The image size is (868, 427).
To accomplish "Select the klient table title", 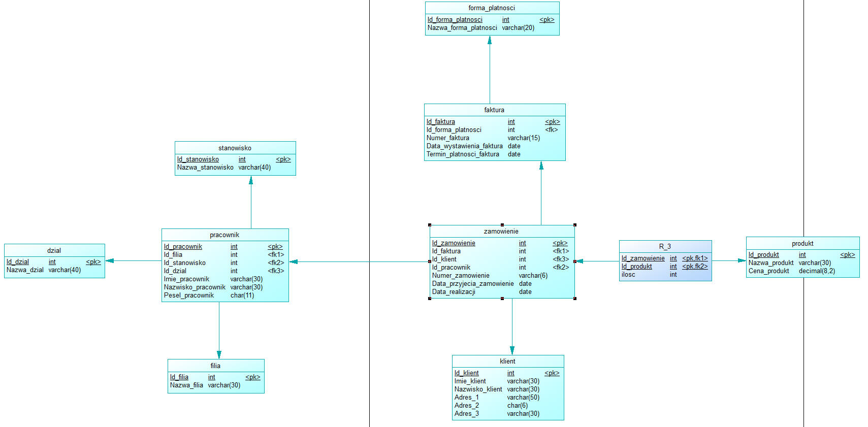I will [x=508, y=362].
